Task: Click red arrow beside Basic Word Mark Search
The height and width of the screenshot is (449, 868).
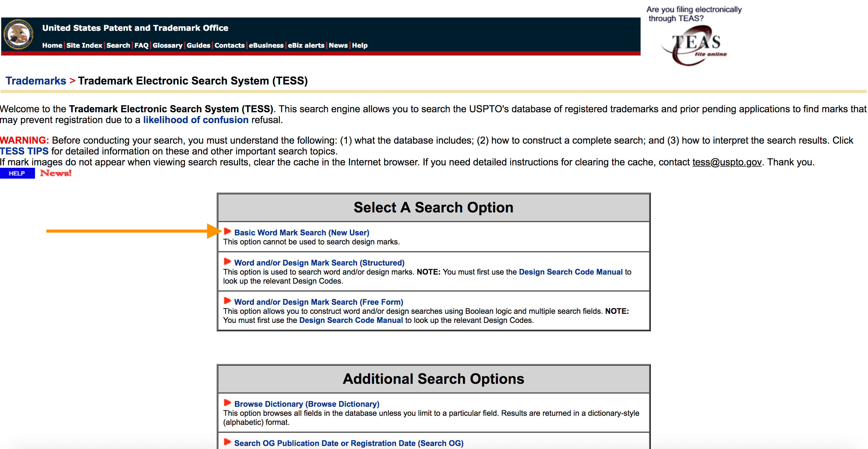Action: [227, 231]
